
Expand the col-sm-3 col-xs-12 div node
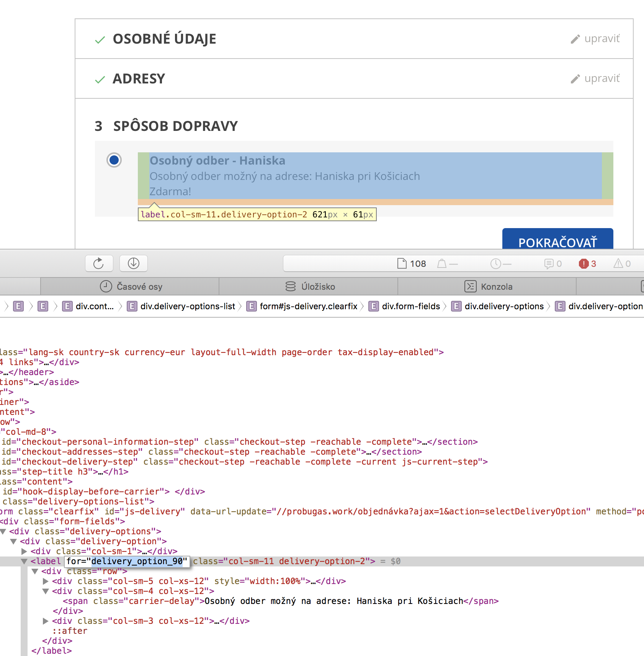click(46, 621)
